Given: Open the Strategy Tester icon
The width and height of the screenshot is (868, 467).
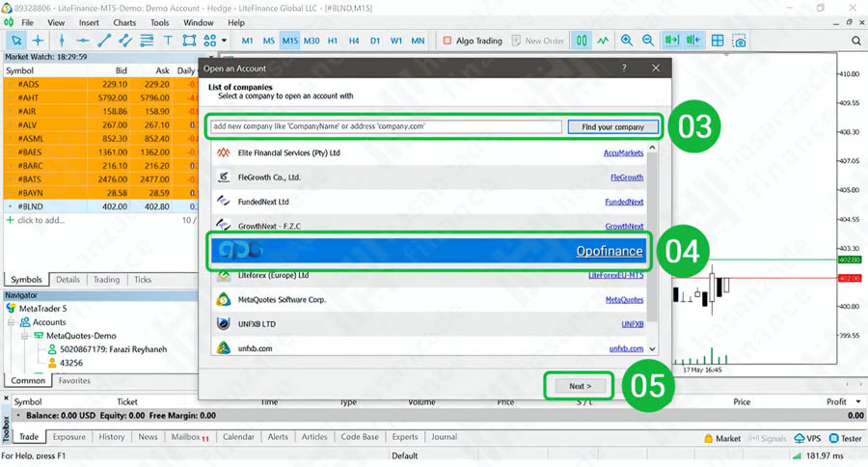Looking at the screenshot, I should pos(845,438).
